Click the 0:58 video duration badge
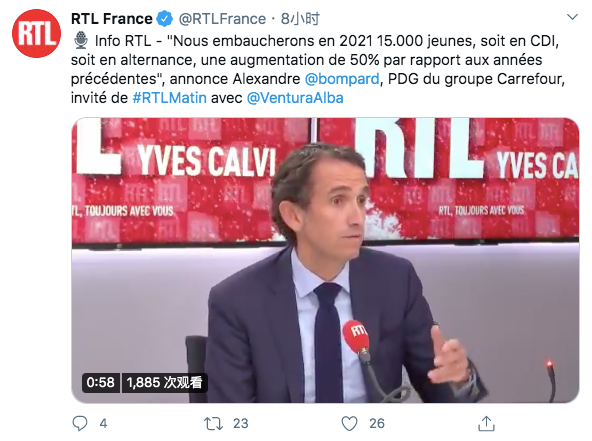Image resolution: width=592 pixels, height=441 pixels. 101,382
